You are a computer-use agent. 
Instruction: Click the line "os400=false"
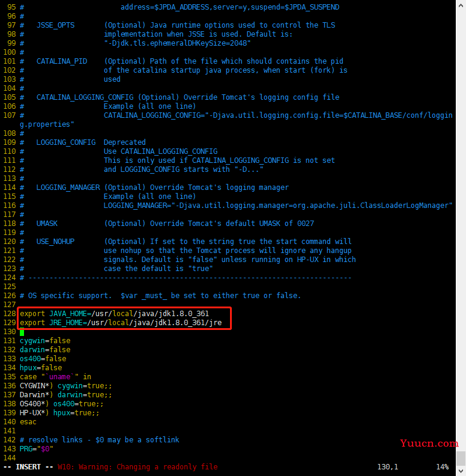[x=43, y=359]
